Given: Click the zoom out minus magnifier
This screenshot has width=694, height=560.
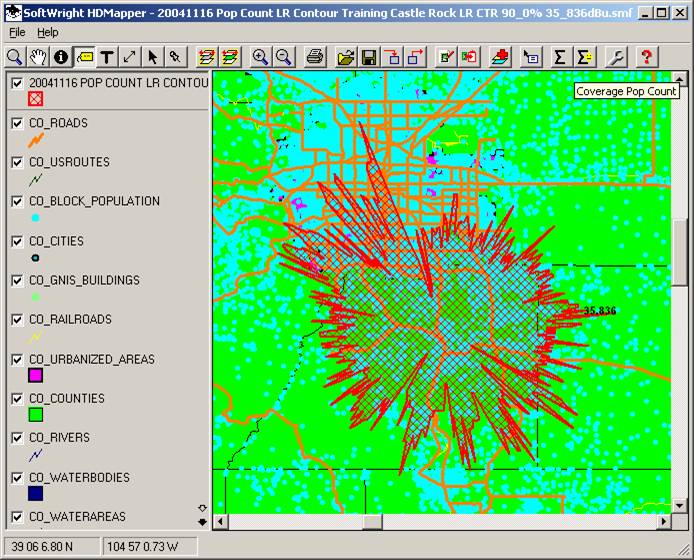Looking at the screenshot, I should click(283, 57).
